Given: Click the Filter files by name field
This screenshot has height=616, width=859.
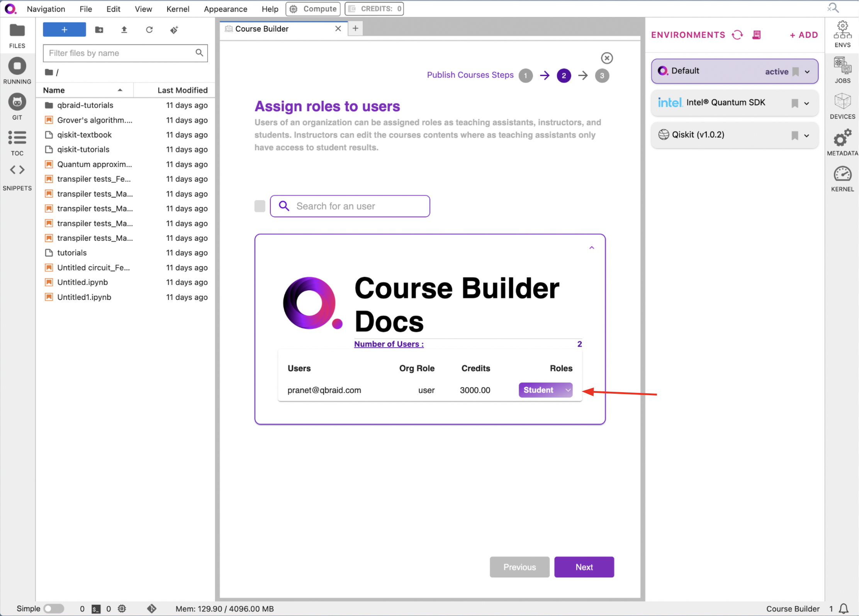Looking at the screenshot, I should click(x=125, y=53).
